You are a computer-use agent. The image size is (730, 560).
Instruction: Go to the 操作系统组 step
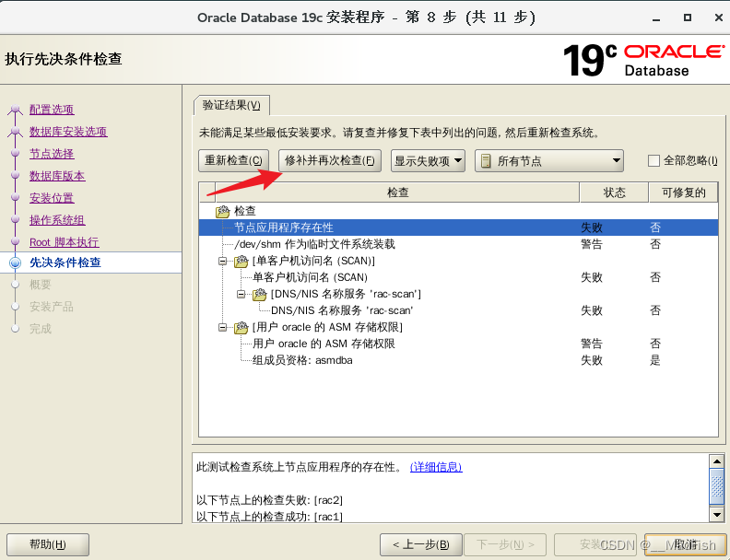pyautogui.click(x=57, y=220)
